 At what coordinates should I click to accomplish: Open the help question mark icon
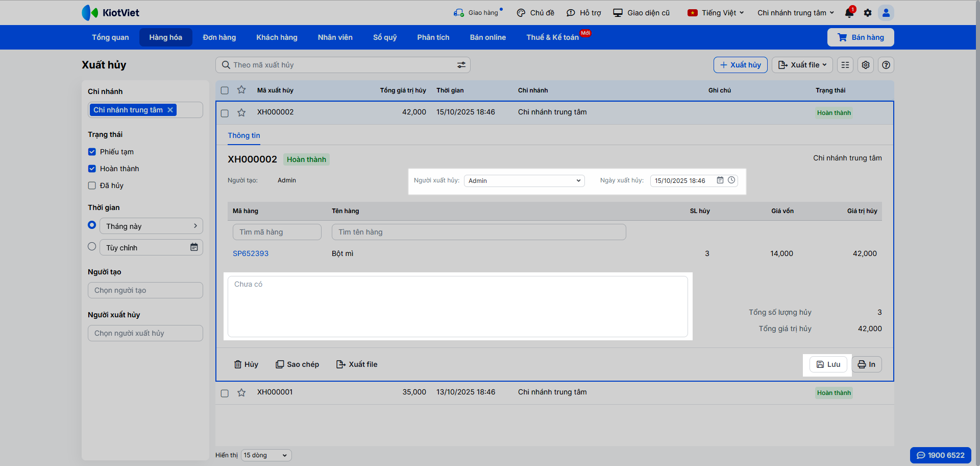pyautogui.click(x=886, y=65)
